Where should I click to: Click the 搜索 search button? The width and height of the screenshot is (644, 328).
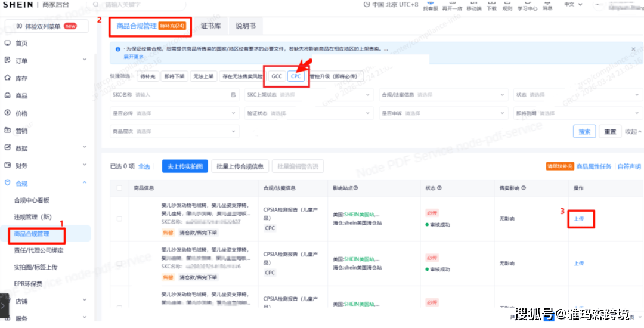click(x=584, y=131)
